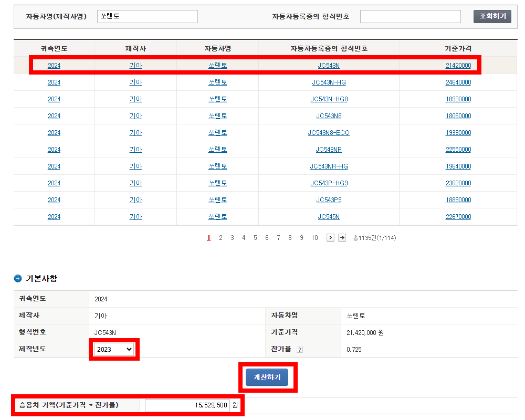Viewport: 525px width, 420px height.
Task: Click the blue 계산하기 button
Action: tap(267, 377)
